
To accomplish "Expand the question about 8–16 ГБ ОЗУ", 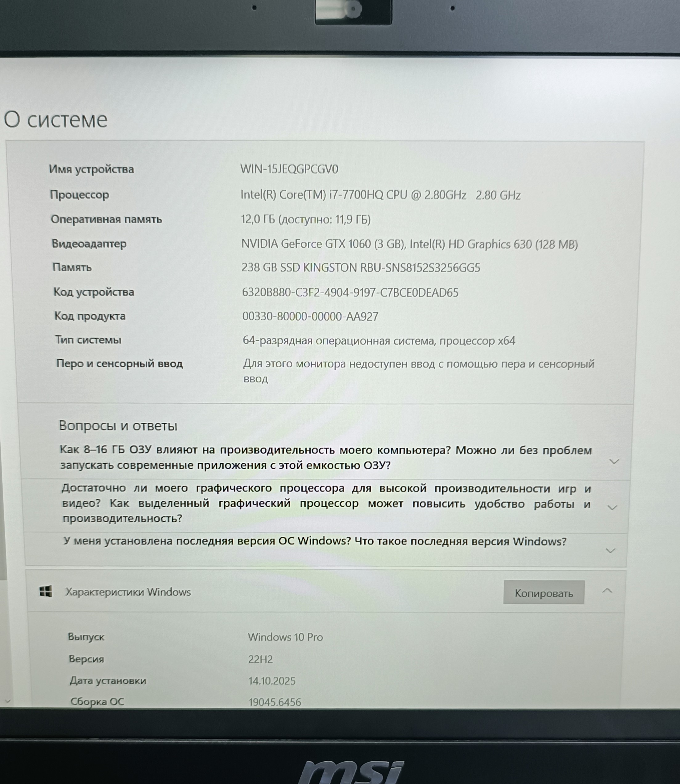I will point(614,462).
